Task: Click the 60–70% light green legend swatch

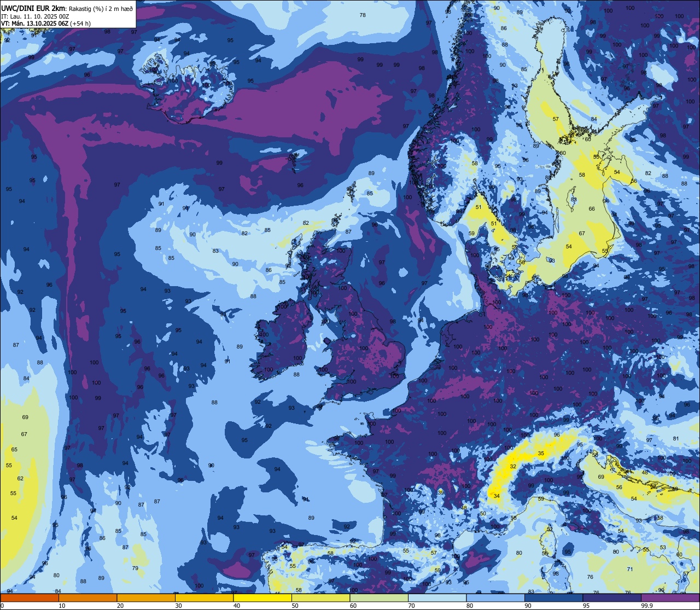Action: [x=379, y=598]
